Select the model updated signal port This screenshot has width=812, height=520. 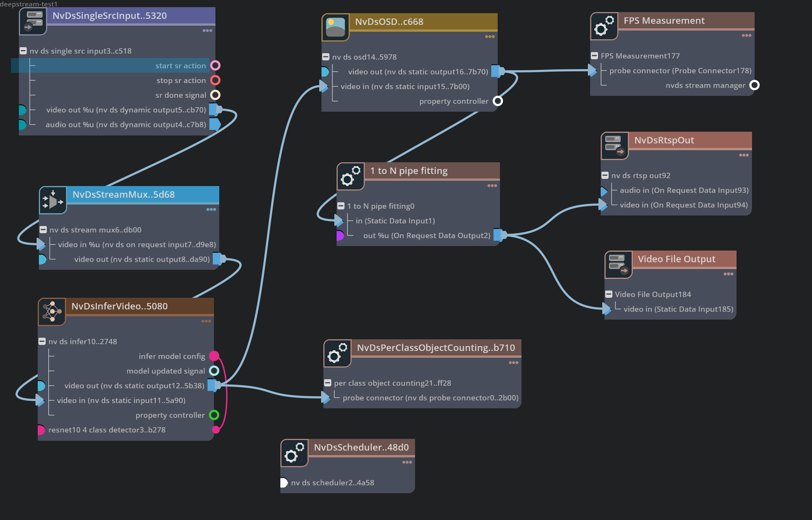(214, 371)
